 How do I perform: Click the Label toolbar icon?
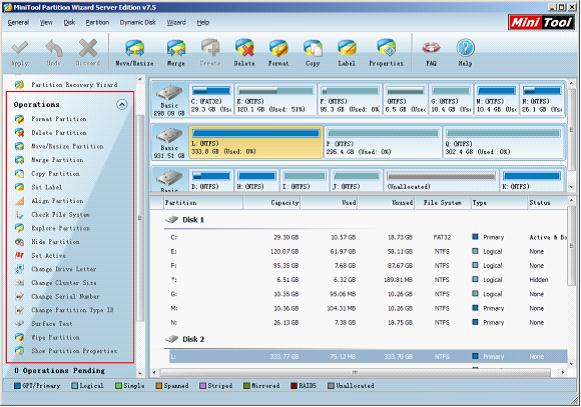[347, 49]
